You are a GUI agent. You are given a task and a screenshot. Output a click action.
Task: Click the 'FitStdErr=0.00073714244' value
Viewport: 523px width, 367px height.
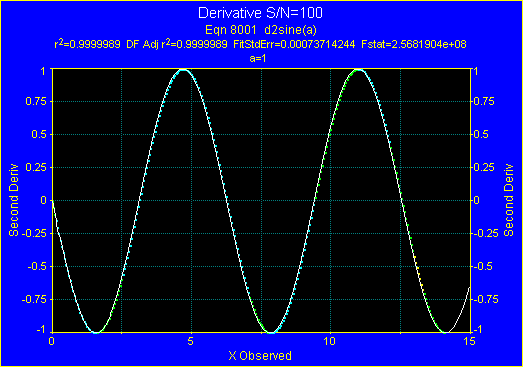[x=294, y=44]
